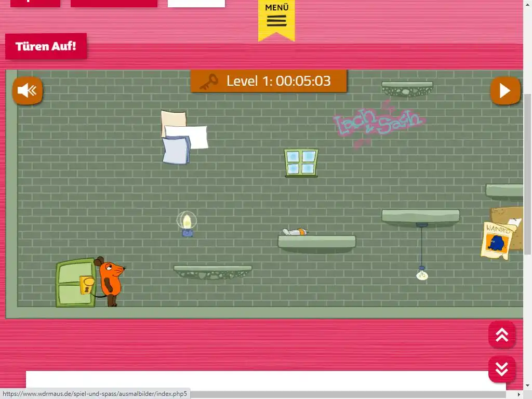Open the yellow MENÜ banner
This screenshot has width=532, height=399.
pyautogui.click(x=276, y=20)
